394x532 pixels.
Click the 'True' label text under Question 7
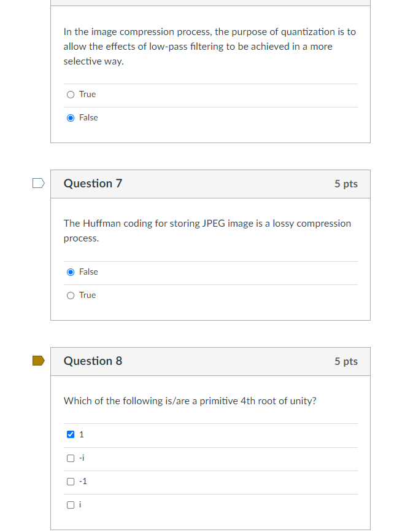coord(88,295)
